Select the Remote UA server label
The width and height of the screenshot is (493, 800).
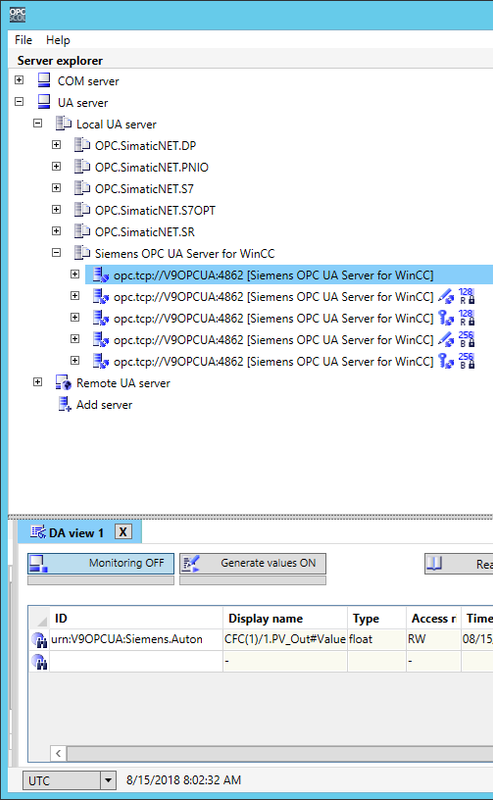click(x=123, y=383)
